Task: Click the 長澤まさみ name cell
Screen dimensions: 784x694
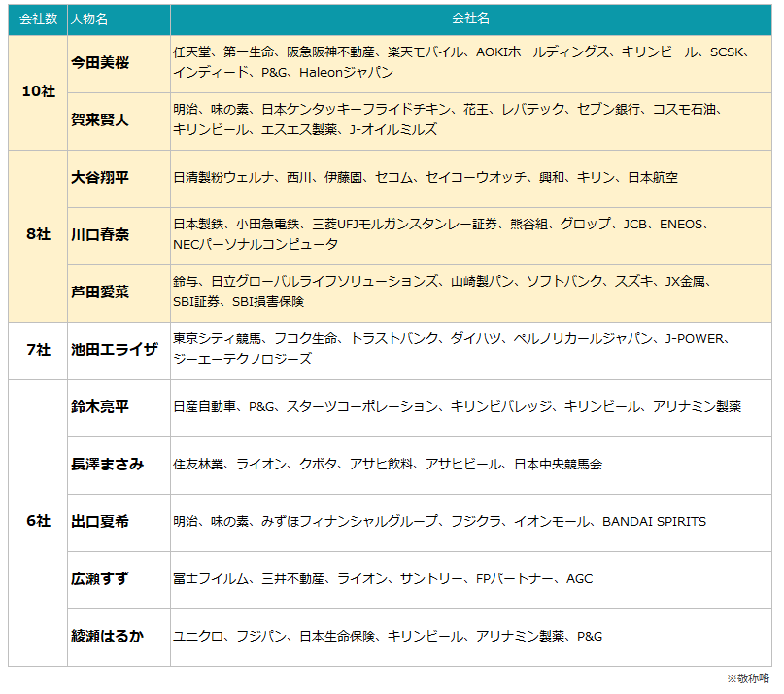Action: (107, 464)
